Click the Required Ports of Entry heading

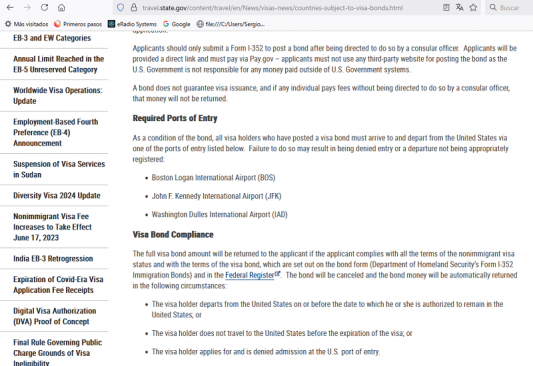tap(175, 118)
